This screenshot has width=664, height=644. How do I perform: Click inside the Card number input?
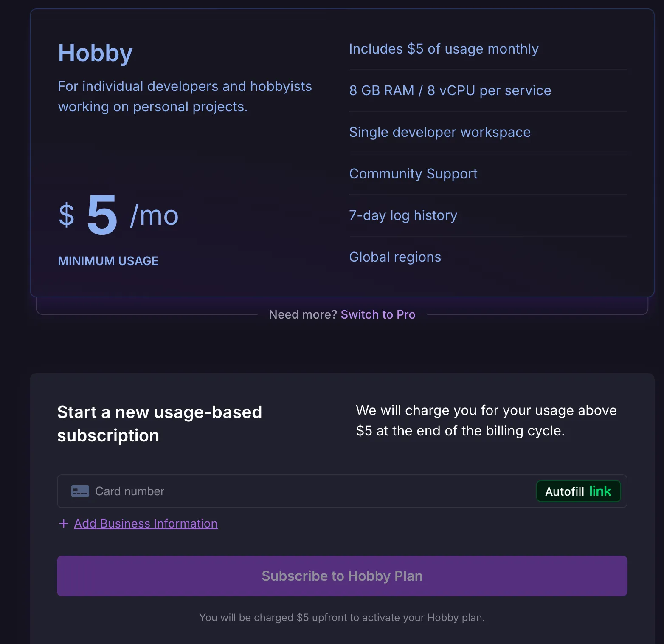coord(255,491)
